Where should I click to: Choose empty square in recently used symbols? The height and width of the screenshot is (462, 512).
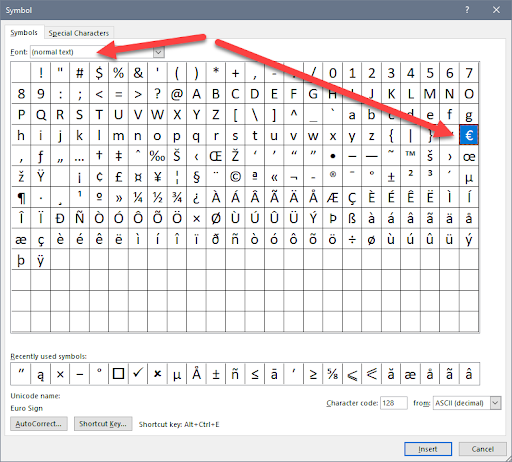tap(119, 374)
